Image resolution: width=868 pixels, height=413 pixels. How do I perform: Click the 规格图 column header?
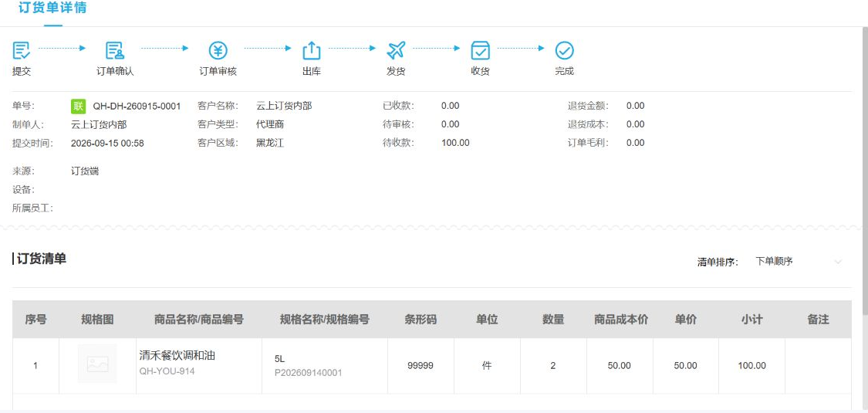pos(97,320)
